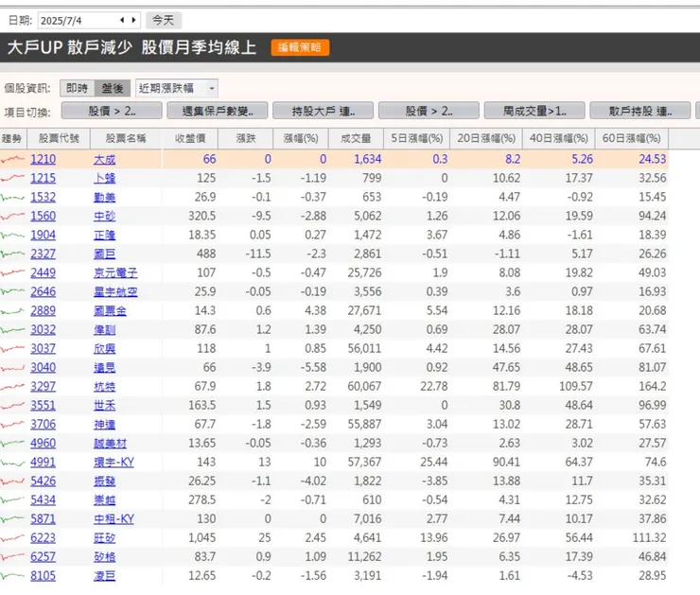
Task: Sort by 成交量 column header
Action: click(x=356, y=138)
